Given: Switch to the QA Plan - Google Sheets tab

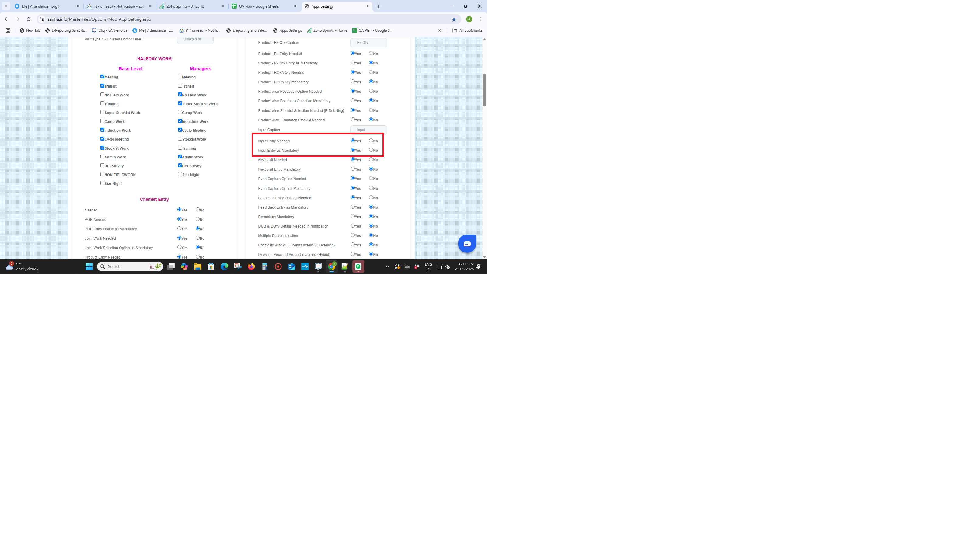Looking at the screenshot, I should [259, 6].
